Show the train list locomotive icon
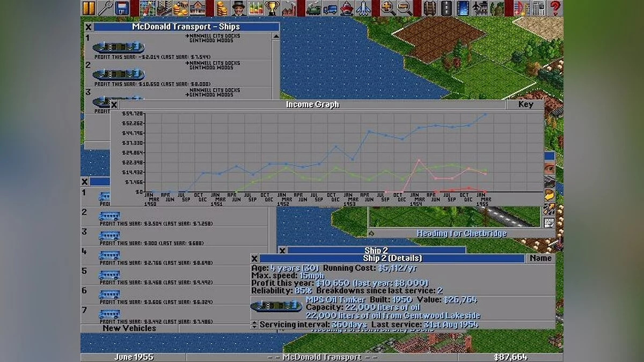The image size is (644, 362). tap(314, 8)
